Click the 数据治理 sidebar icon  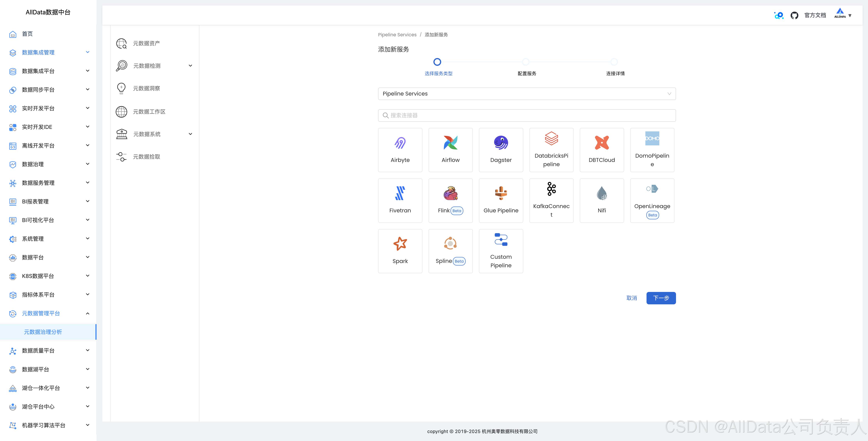13,165
